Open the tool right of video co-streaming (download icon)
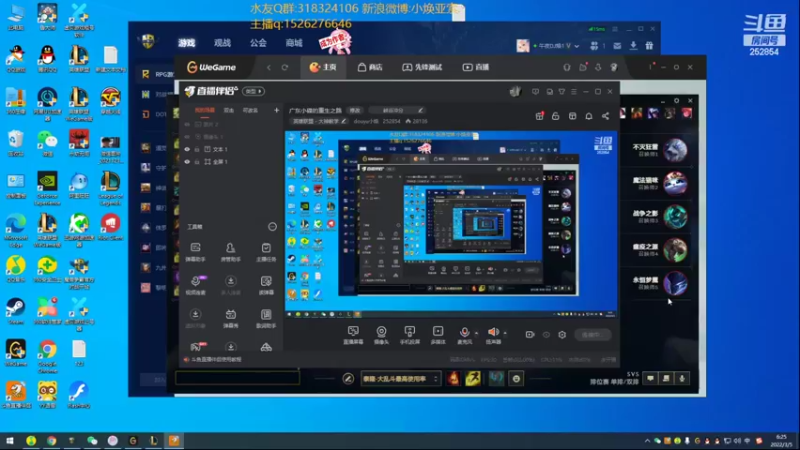The height and width of the screenshot is (450, 800). (231, 285)
